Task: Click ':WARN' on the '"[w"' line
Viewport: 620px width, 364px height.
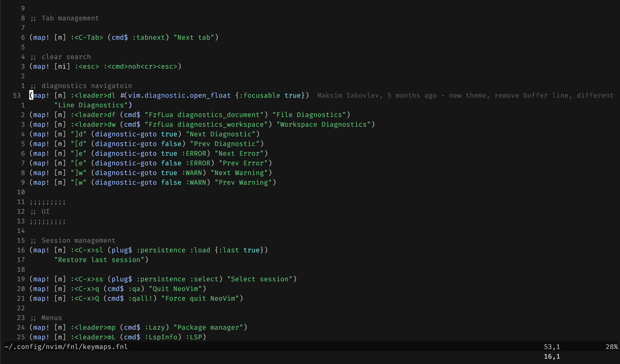Action: coord(196,182)
